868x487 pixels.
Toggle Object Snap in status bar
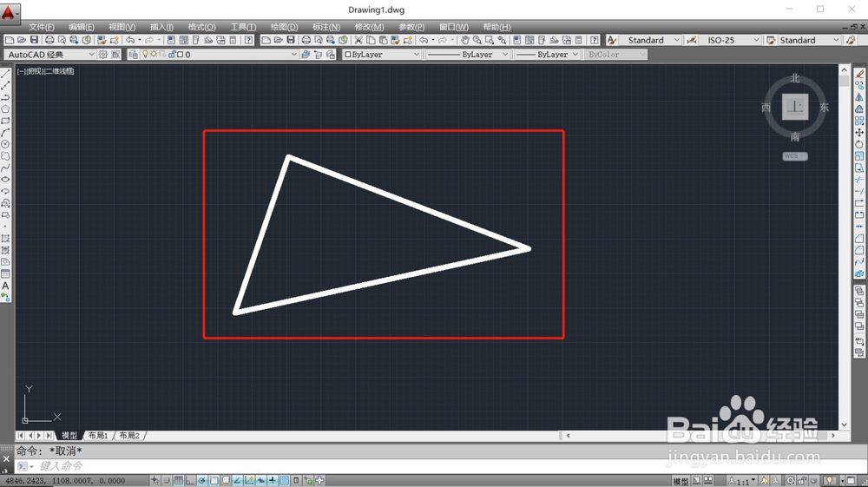pos(214,480)
